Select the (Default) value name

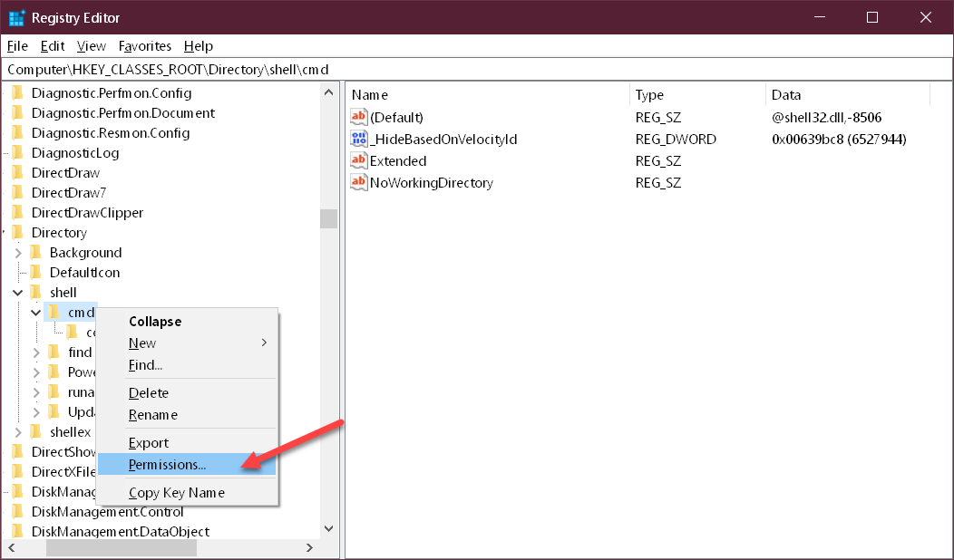point(396,118)
